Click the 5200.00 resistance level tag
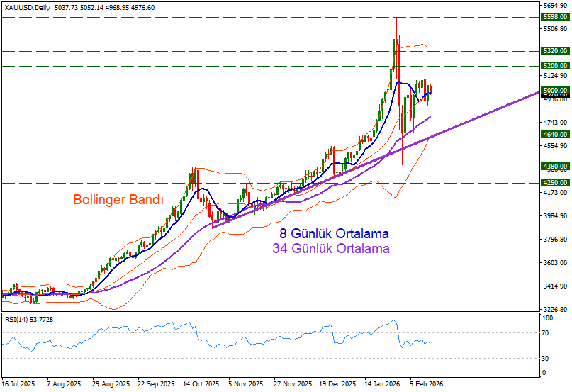The width and height of the screenshot is (572, 392). (554, 66)
